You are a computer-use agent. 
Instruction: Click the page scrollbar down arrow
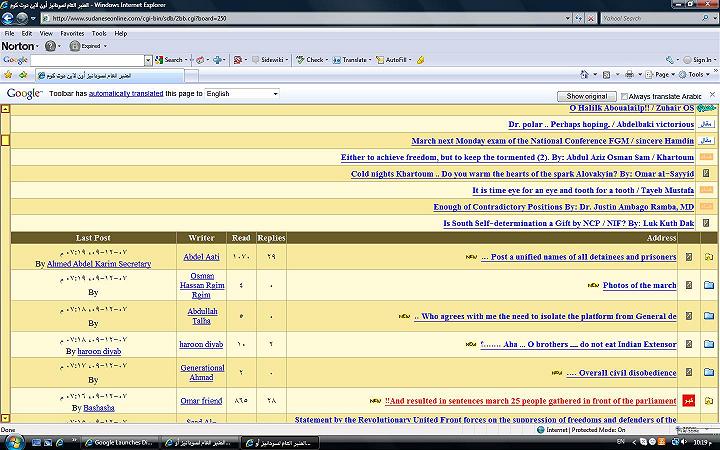5,418
